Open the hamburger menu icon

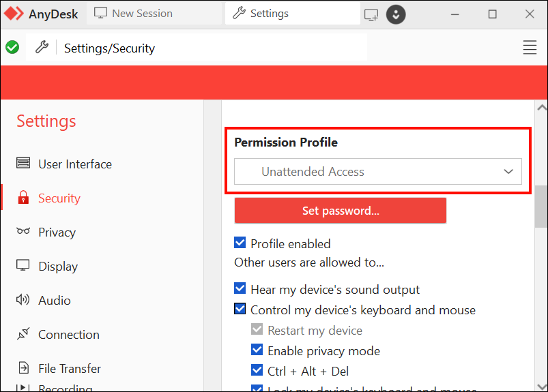coord(530,48)
